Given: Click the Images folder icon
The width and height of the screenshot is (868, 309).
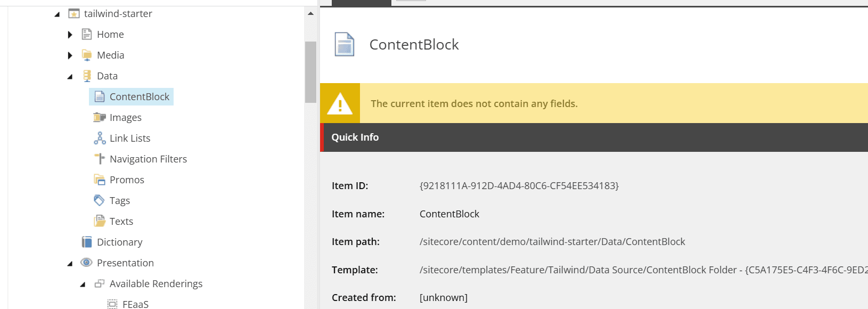Looking at the screenshot, I should tap(100, 118).
